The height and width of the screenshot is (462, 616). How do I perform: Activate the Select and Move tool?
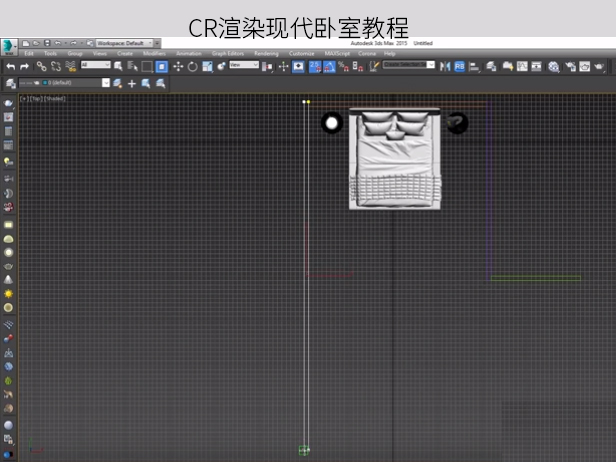tap(178, 66)
